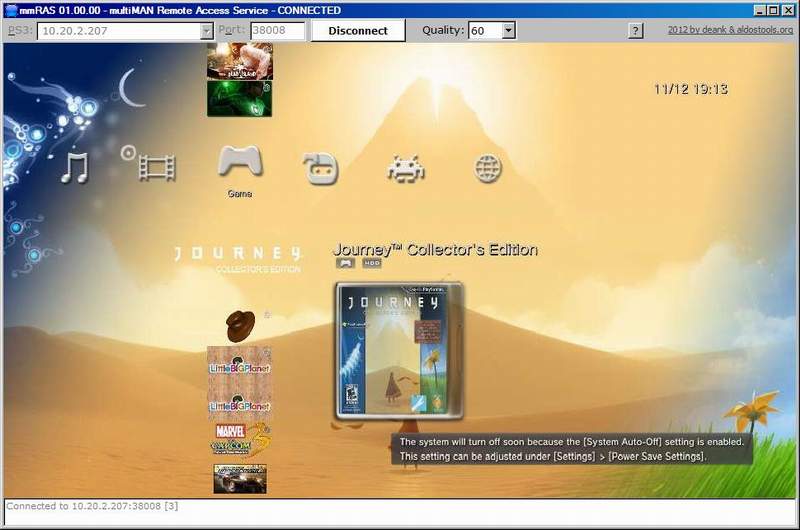This screenshot has height=530, width=800.
Task: Click the 'Connected to 10.20.2.207:38008' status text
Action: tap(92, 506)
